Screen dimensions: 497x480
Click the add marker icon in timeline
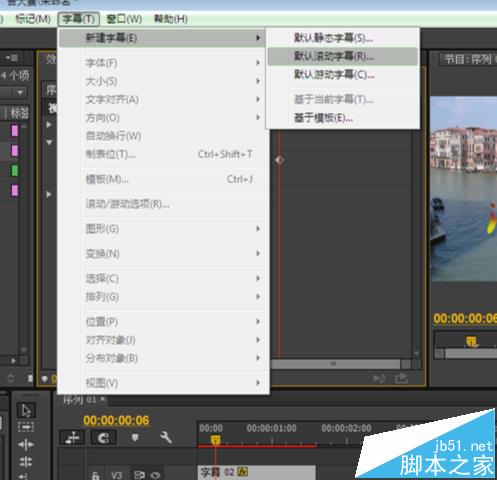point(135,437)
